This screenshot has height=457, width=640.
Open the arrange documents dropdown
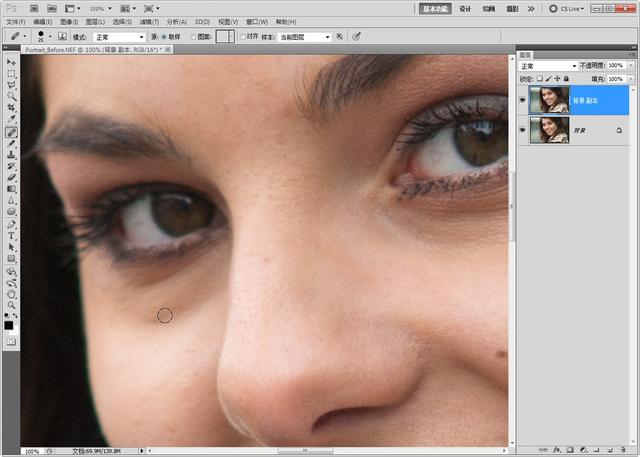click(x=128, y=8)
